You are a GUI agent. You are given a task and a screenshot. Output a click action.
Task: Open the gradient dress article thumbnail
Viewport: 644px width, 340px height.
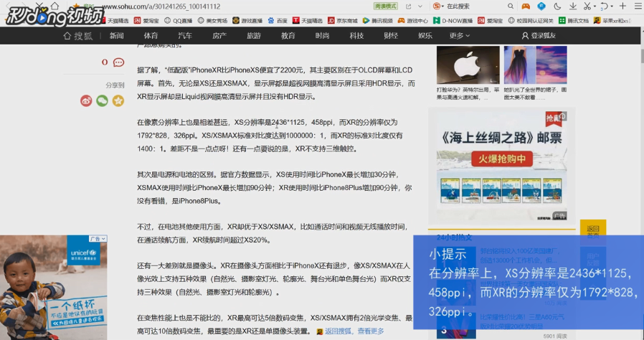(536, 65)
